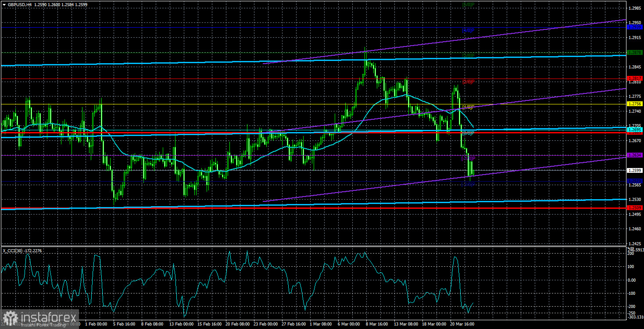
Task: Click the 1.2670 price axis value
Action: coord(635,141)
